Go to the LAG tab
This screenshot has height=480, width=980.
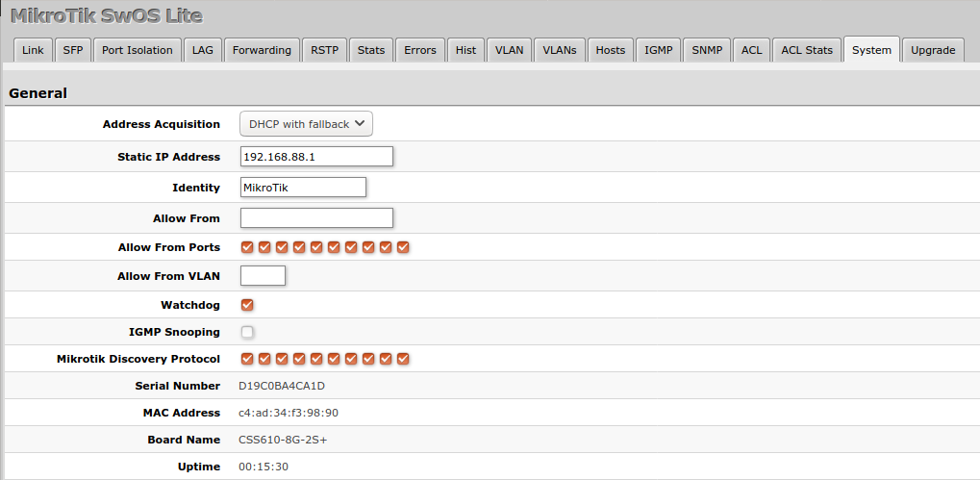[203, 50]
